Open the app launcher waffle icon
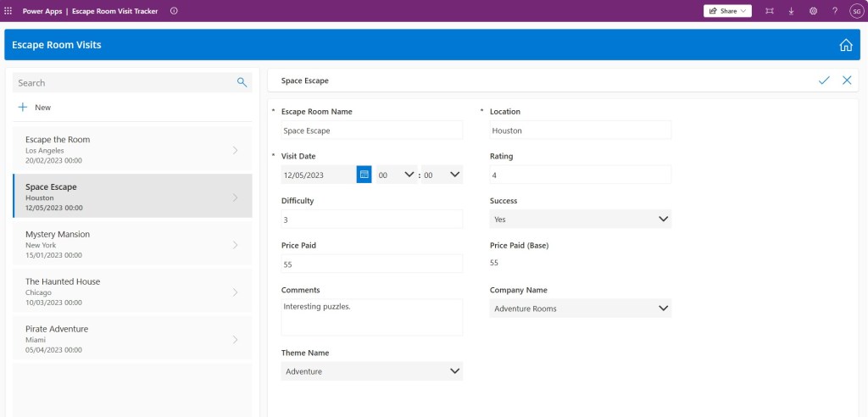Screen dimensions: 868x417 pyautogui.click(x=8, y=11)
